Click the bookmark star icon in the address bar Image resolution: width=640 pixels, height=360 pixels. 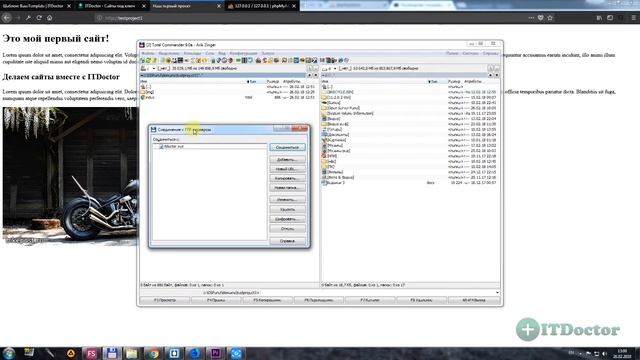(550, 18)
